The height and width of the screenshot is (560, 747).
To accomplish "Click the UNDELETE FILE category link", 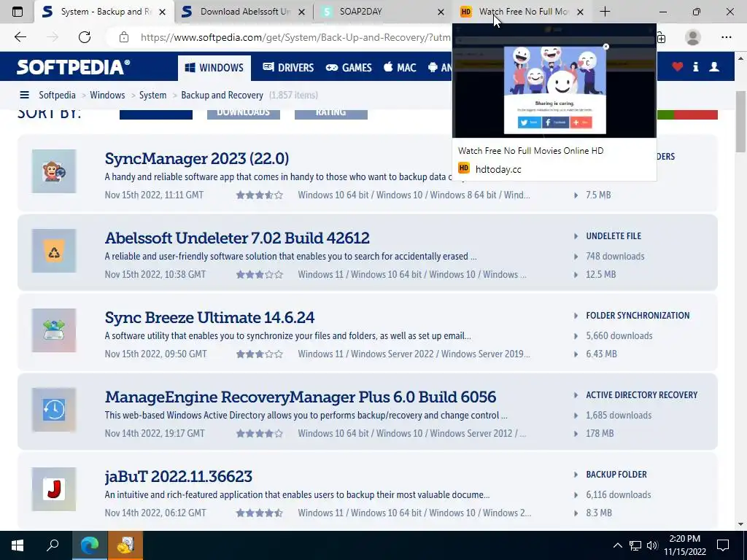I will pos(614,236).
